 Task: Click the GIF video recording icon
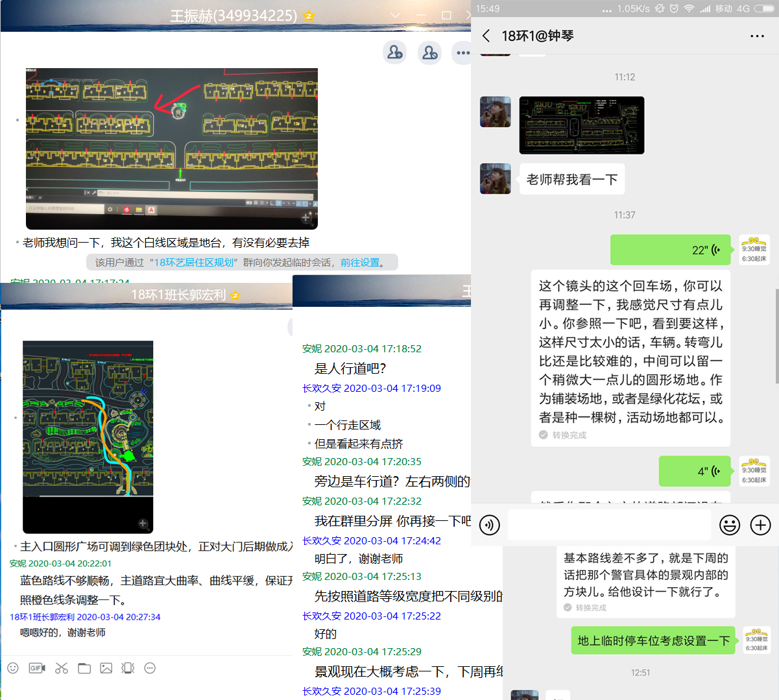tap(37, 668)
